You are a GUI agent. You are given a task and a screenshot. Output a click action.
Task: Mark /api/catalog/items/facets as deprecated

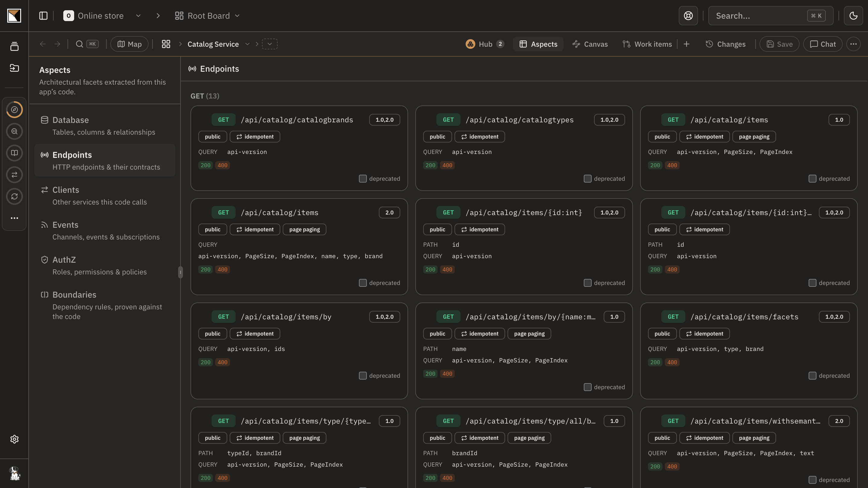(812, 376)
